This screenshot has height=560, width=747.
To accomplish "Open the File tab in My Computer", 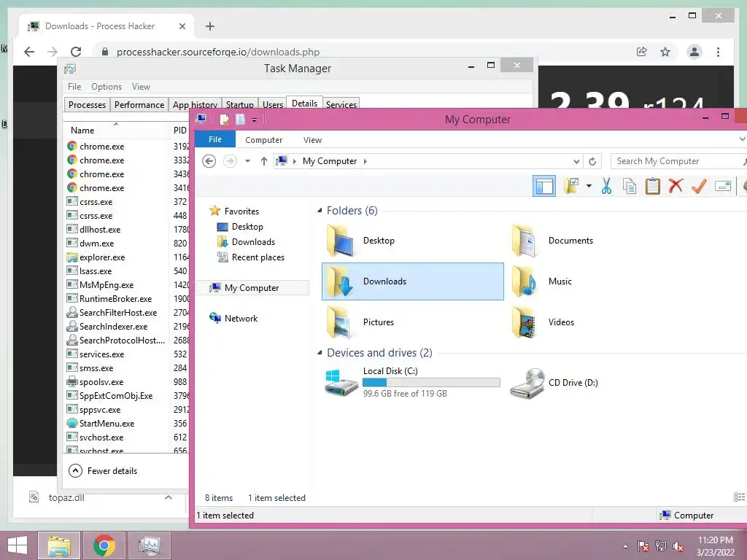I will pyautogui.click(x=215, y=139).
